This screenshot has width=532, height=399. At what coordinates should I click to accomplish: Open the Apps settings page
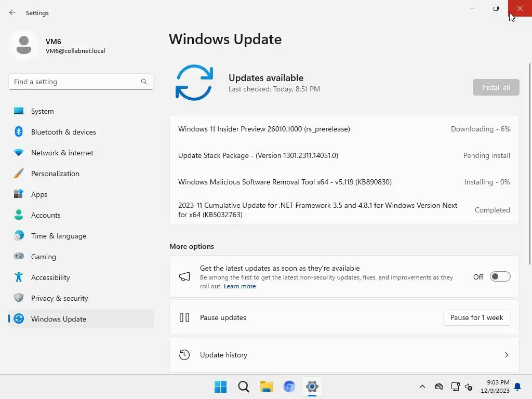click(x=81, y=194)
